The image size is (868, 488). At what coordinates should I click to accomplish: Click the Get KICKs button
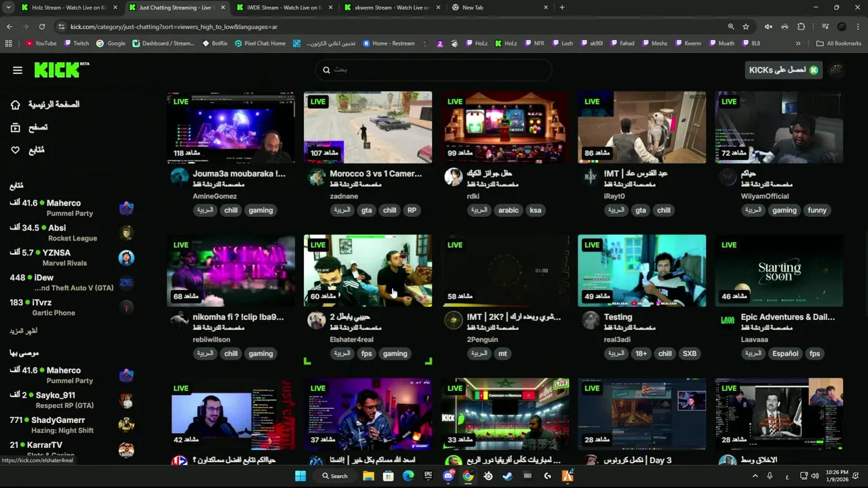tap(783, 70)
